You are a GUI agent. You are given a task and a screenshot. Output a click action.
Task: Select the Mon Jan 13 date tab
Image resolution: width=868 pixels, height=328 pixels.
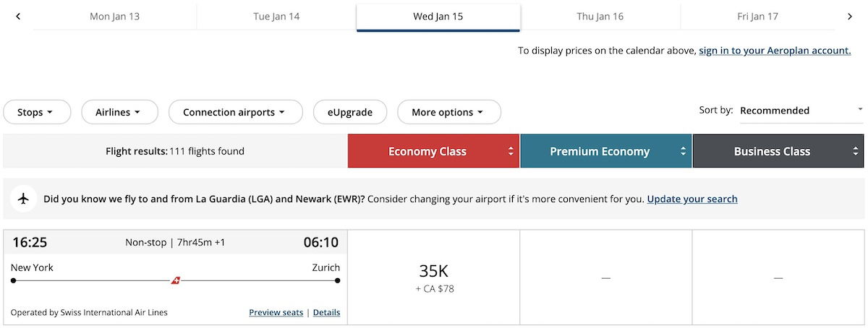(x=114, y=17)
